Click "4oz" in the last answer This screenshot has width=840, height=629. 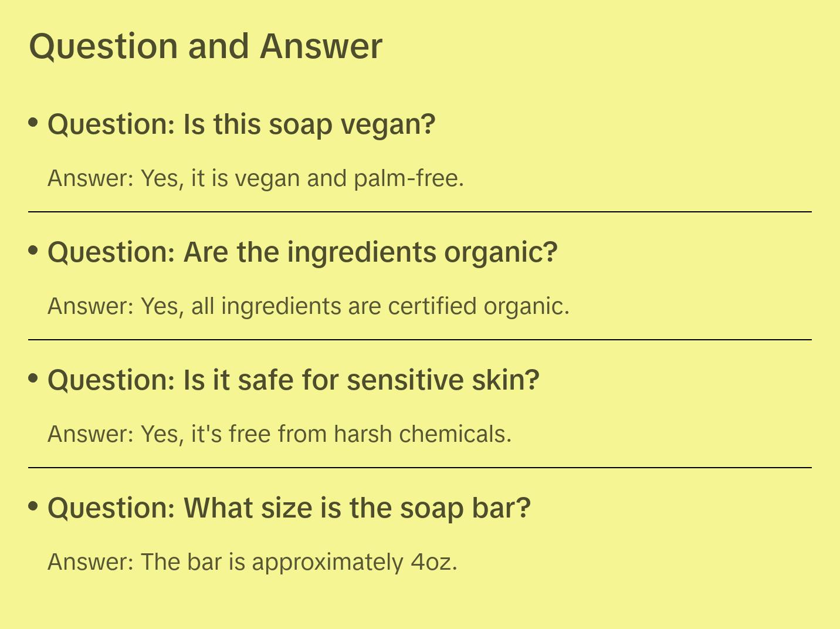430,562
